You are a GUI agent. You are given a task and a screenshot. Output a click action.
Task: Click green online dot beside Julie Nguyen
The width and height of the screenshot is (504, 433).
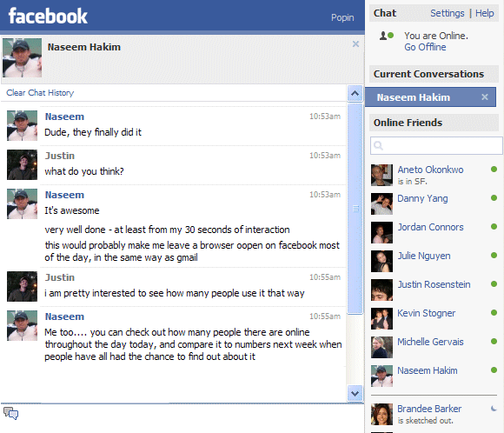click(494, 255)
